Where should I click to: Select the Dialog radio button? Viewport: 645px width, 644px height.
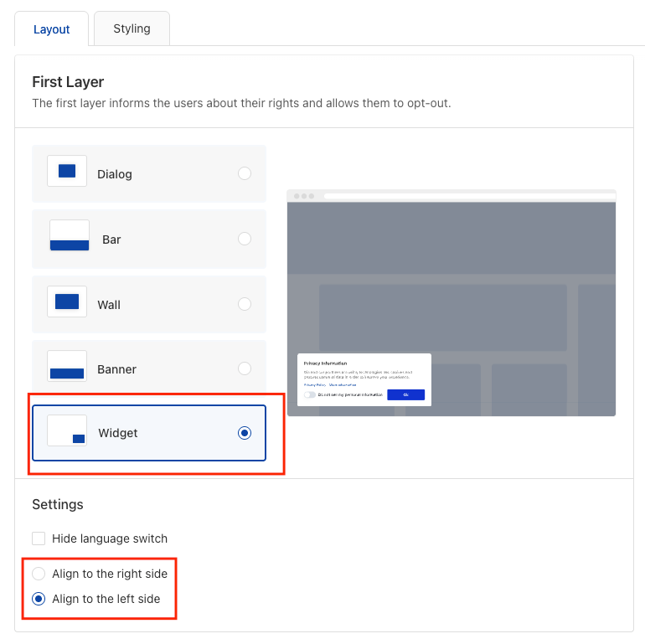coord(245,173)
